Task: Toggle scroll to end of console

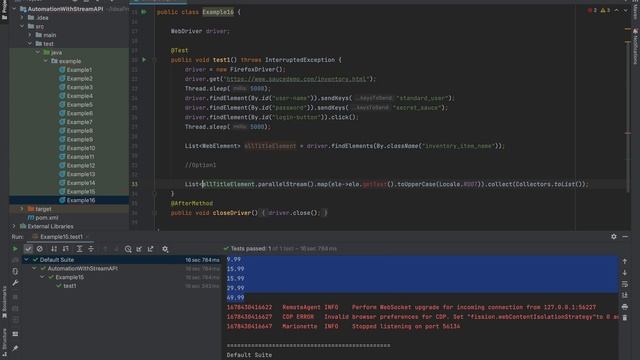Action: [624, 295]
